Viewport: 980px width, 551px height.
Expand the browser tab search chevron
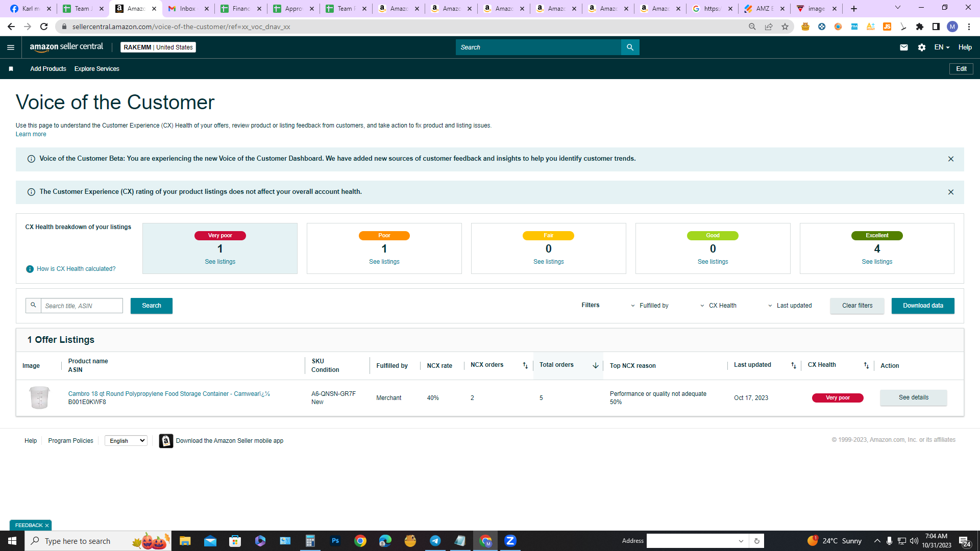coord(898,8)
